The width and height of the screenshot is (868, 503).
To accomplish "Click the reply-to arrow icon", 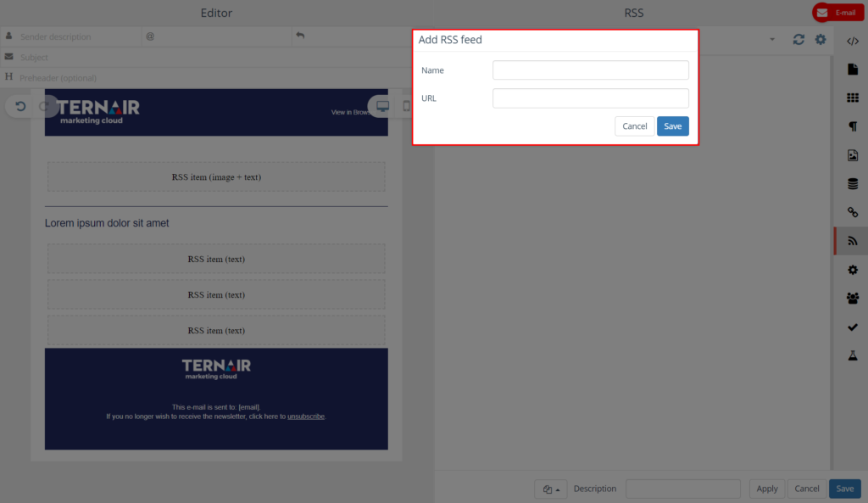I will pyautogui.click(x=300, y=36).
